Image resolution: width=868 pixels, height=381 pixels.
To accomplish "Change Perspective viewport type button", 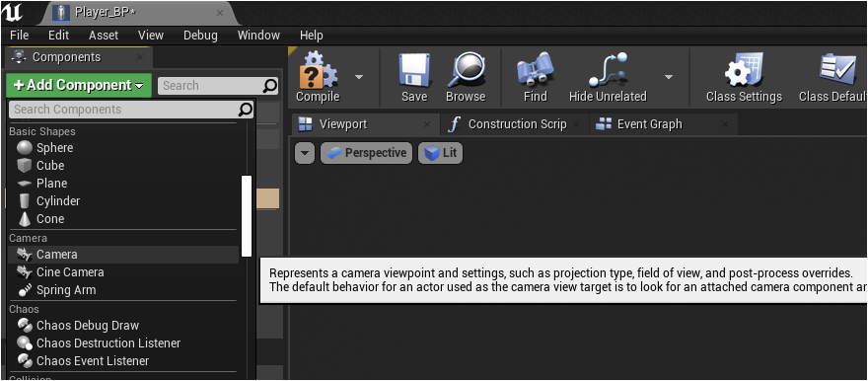I will (367, 153).
